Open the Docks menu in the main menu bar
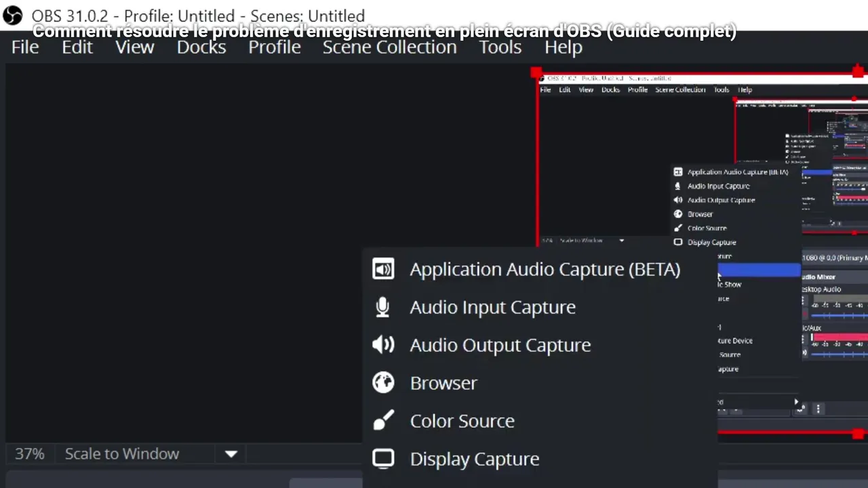The width and height of the screenshot is (868, 488). (x=201, y=47)
